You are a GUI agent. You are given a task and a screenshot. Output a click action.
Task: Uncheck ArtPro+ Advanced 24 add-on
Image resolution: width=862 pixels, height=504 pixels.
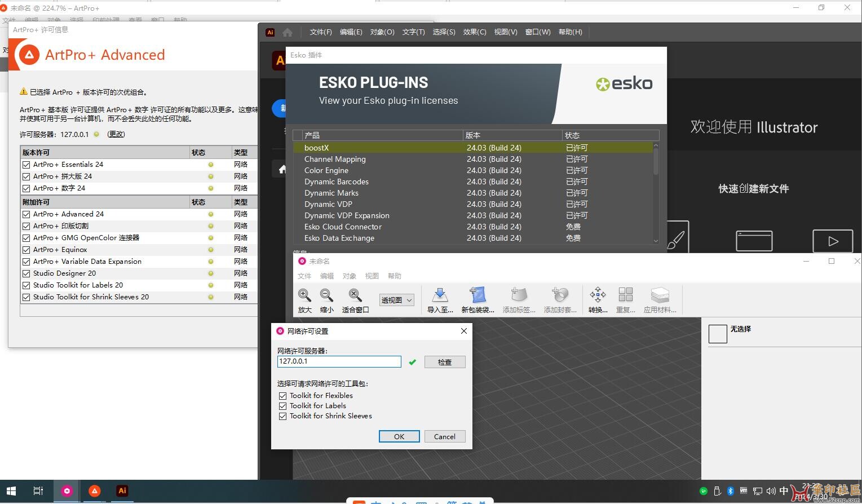tap(26, 214)
